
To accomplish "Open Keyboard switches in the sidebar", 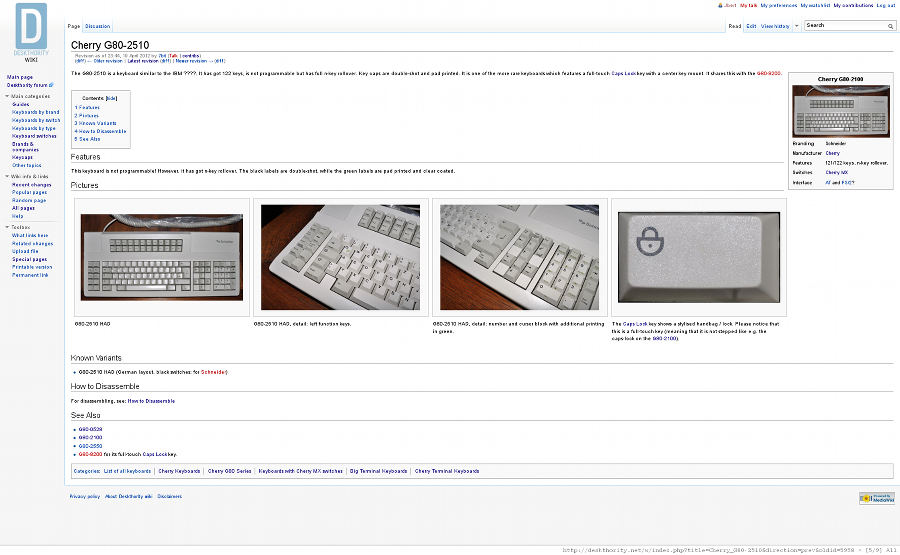I will click(34, 136).
